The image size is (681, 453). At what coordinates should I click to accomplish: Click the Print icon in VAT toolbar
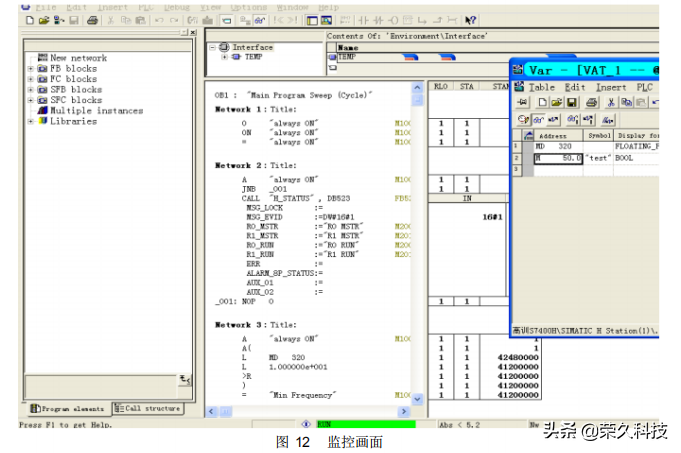click(x=591, y=103)
